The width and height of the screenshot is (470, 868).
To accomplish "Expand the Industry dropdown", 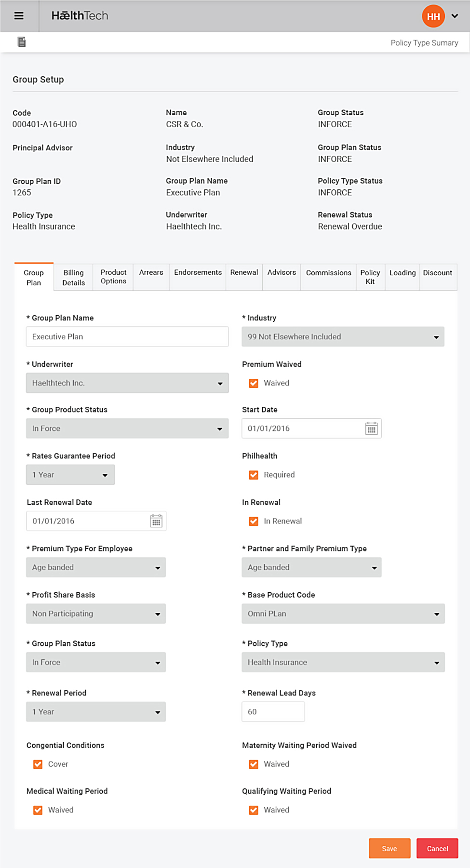I will pos(343,337).
